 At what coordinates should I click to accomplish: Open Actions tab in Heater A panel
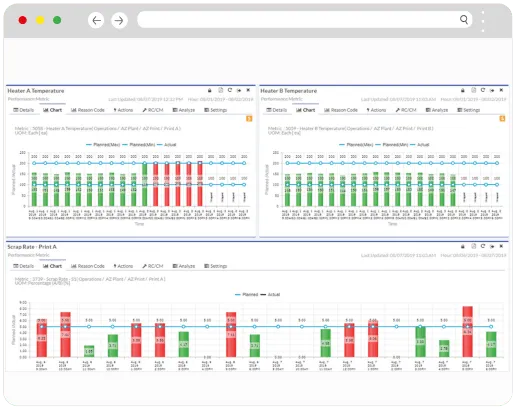(x=123, y=110)
